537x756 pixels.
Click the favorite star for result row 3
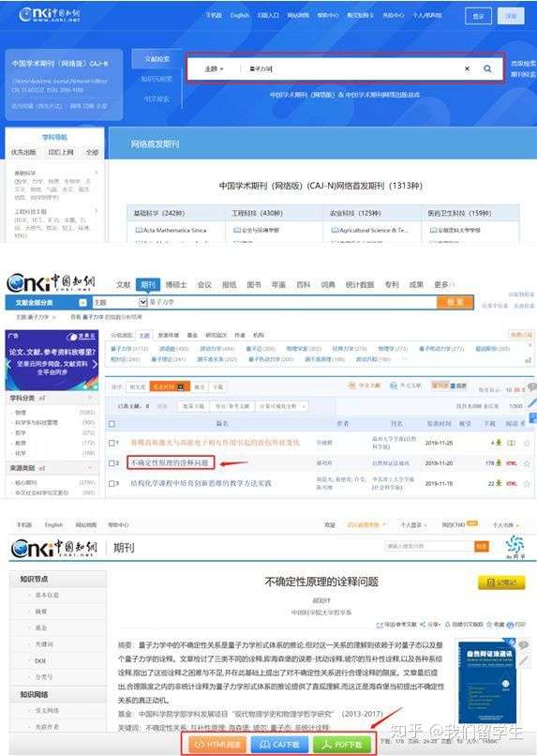pyautogui.click(x=527, y=483)
